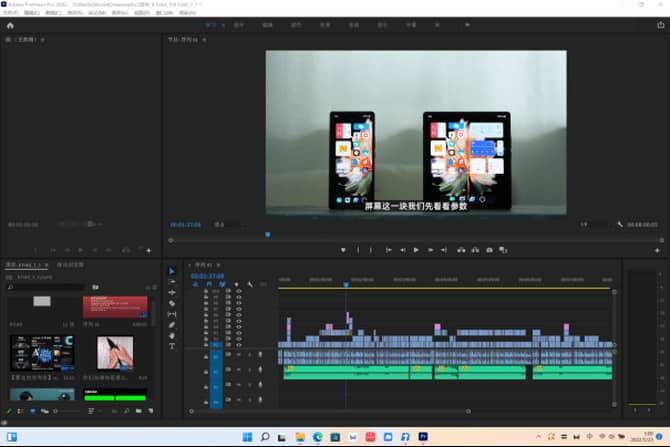Open timeline display settings wrench
The image size is (670, 447).
250,284
